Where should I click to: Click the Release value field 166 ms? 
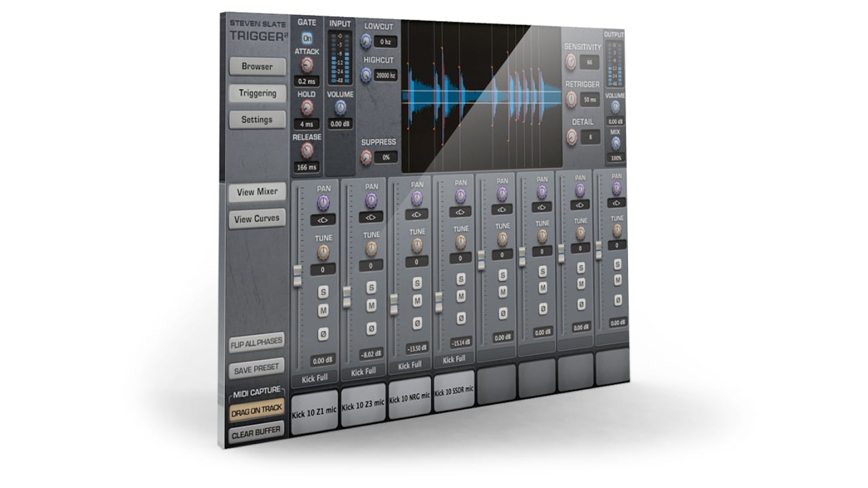307,167
